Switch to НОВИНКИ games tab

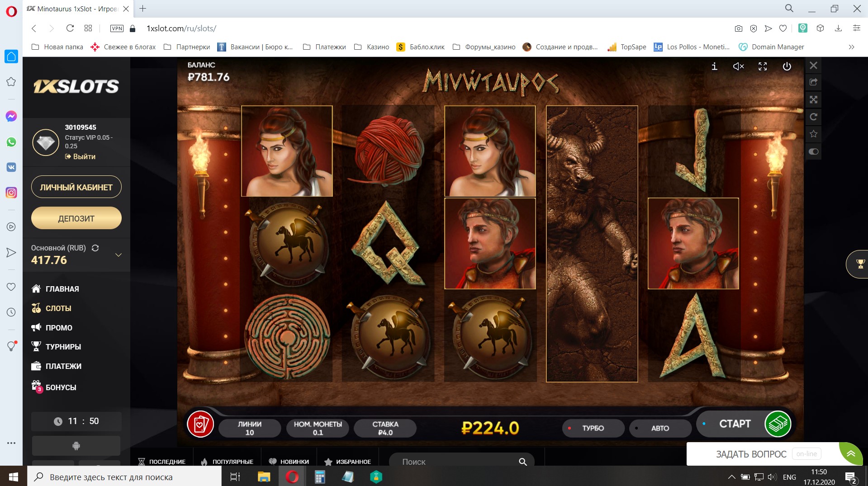click(x=289, y=462)
